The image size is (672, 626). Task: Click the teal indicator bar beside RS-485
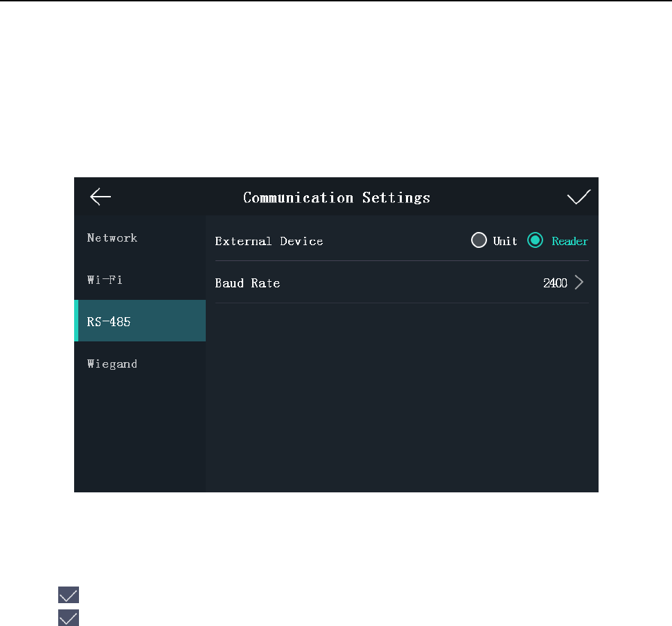[76, 321]
